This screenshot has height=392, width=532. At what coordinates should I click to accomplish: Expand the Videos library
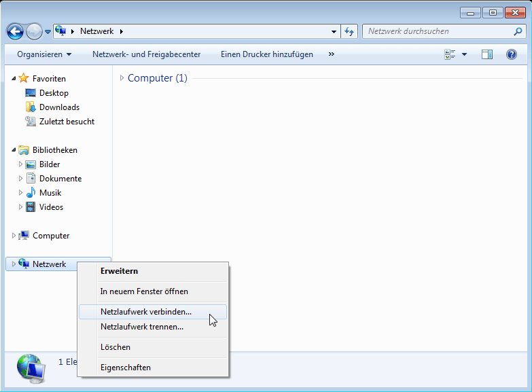coord(20,207)
